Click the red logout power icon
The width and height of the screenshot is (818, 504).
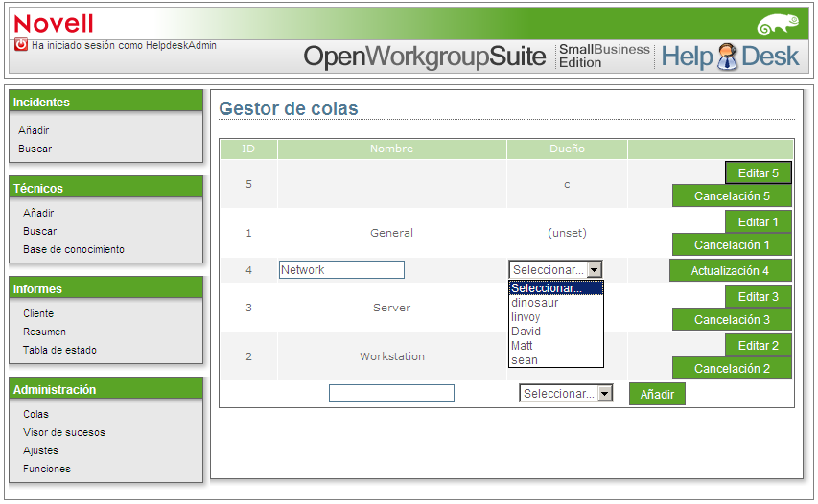tap(20, 45)
